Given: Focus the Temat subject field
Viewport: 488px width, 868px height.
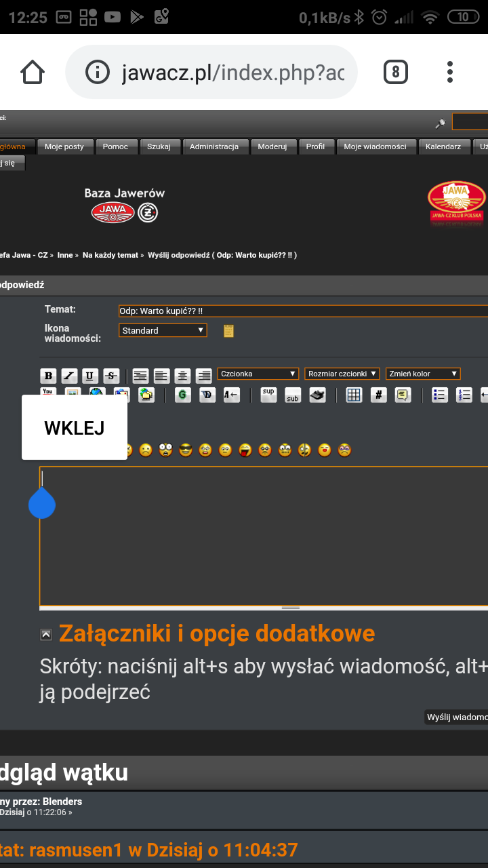Looking at the screenshot, I should (x=303, y=311).
